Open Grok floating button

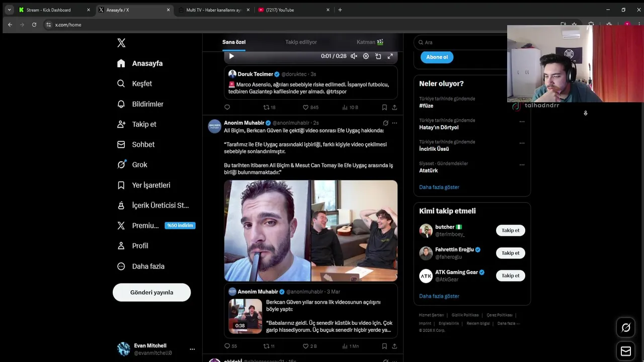(626, 328)
